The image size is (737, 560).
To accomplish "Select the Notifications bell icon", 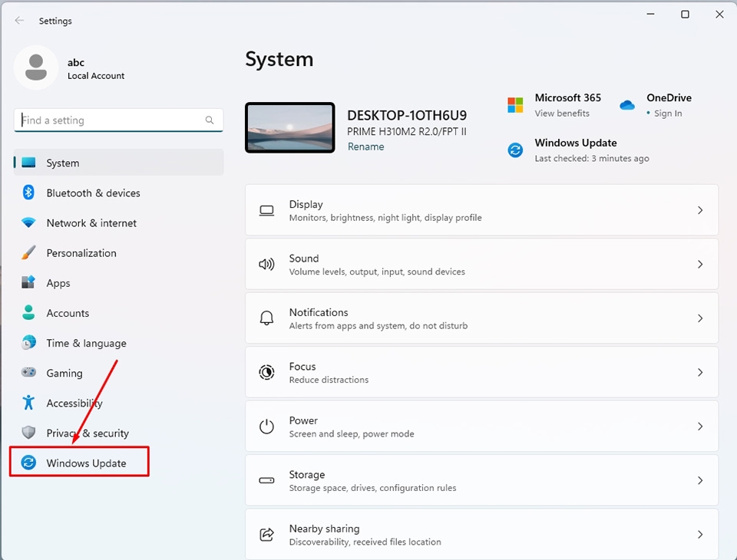I will tap(266, 318).
